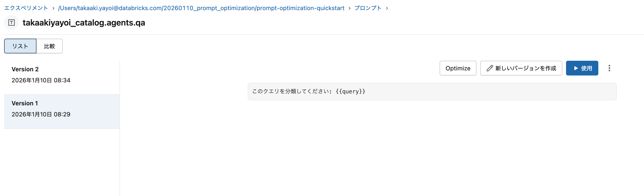Click the Optimize button
The height and width of the screenshot is (196, 644).
coord(458,68)
